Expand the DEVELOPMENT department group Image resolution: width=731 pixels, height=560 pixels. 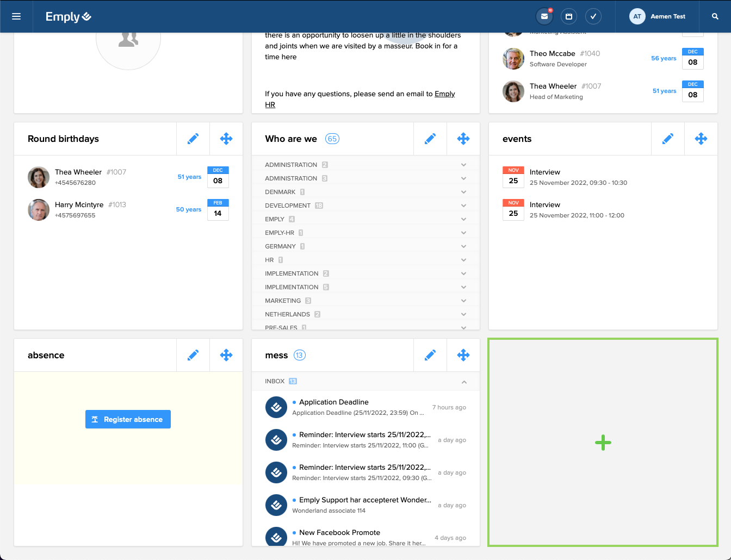click(463, 206)
